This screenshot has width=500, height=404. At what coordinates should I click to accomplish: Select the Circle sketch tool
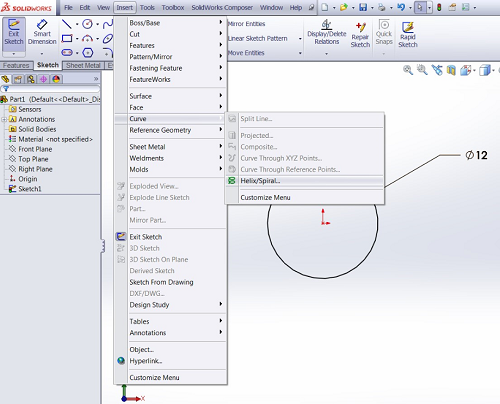(87, 24)
